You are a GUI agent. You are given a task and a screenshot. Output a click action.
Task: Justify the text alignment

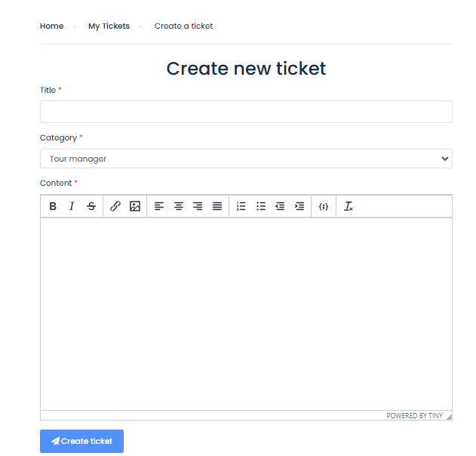point(217,206)
